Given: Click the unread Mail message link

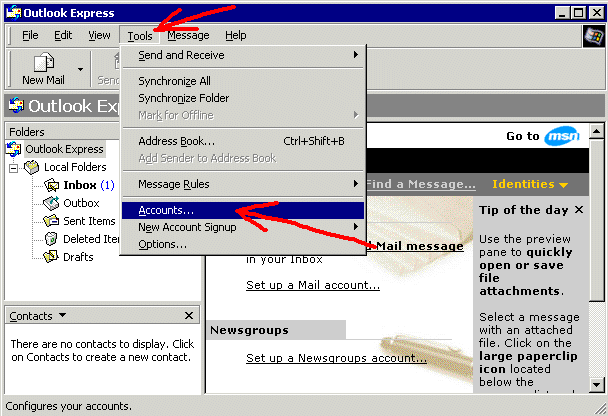Looking at the screenshot, I should coord(415,246).
